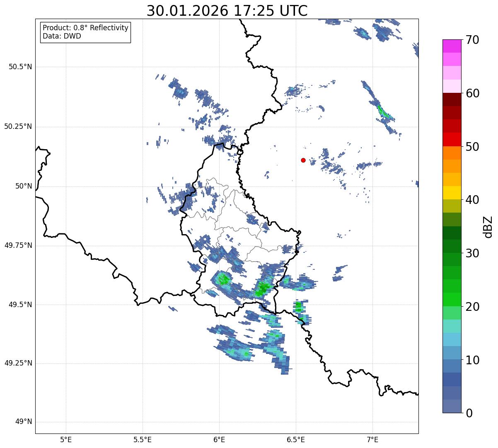Click the 50.5°N latitude label

pos(20,67)
